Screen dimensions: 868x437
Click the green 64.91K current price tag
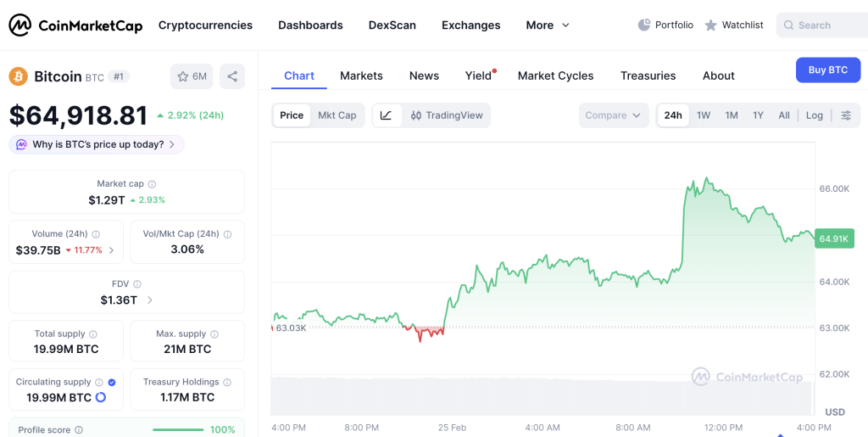834,238
